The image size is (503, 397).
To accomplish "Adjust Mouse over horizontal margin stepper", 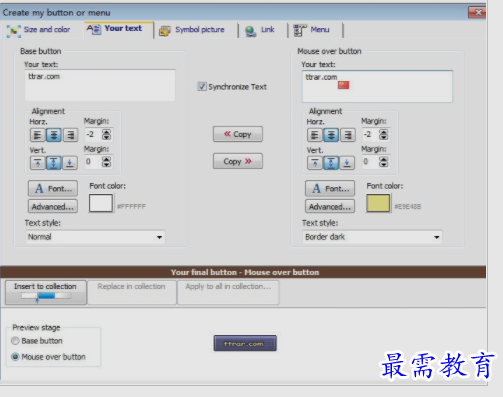I will click(x=384, y=135).
